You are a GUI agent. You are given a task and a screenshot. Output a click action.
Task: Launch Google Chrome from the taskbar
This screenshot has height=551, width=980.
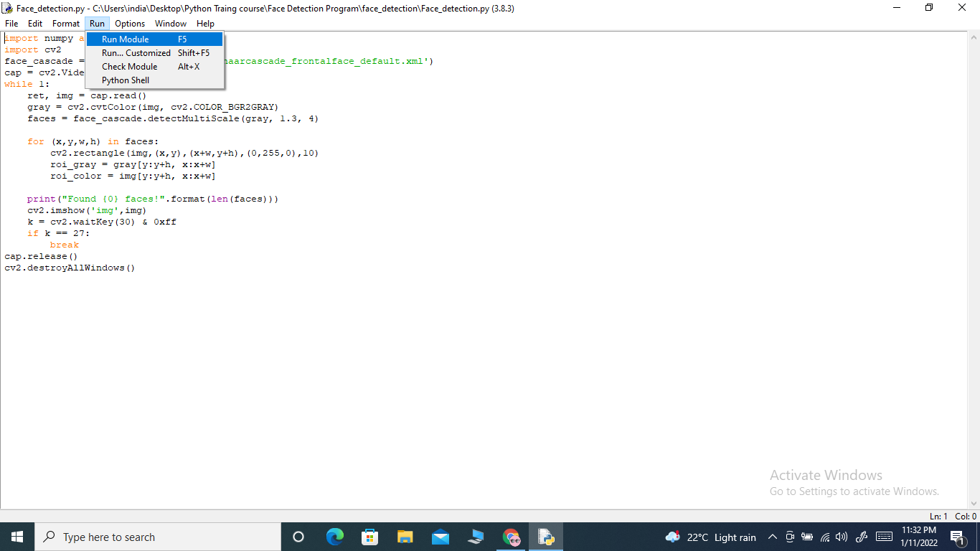coord(510,537)
